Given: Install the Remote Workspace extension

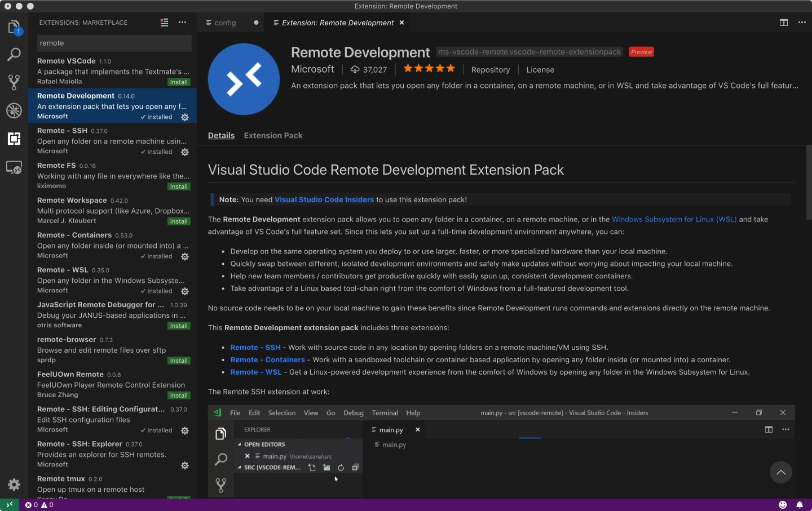Looking at the screenshot, I should (179, 221).
